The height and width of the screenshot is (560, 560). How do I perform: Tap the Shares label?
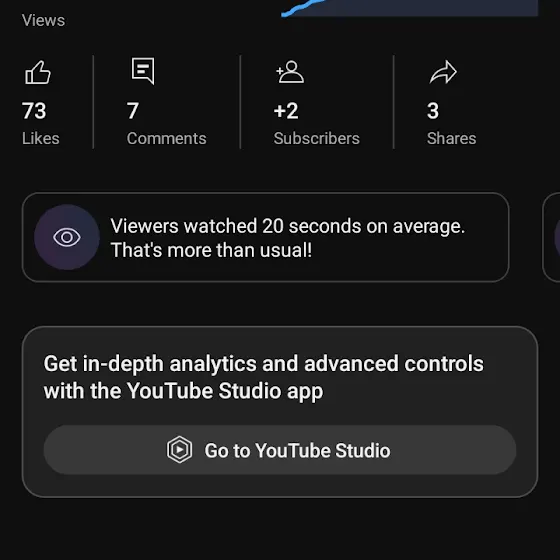coord(451,138)
